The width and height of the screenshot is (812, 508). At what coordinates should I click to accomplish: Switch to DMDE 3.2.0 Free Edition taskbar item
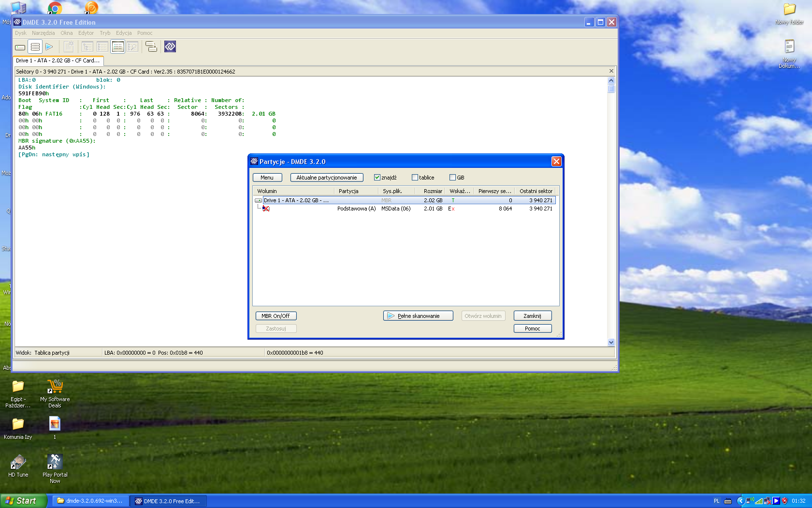coord(168,501)
